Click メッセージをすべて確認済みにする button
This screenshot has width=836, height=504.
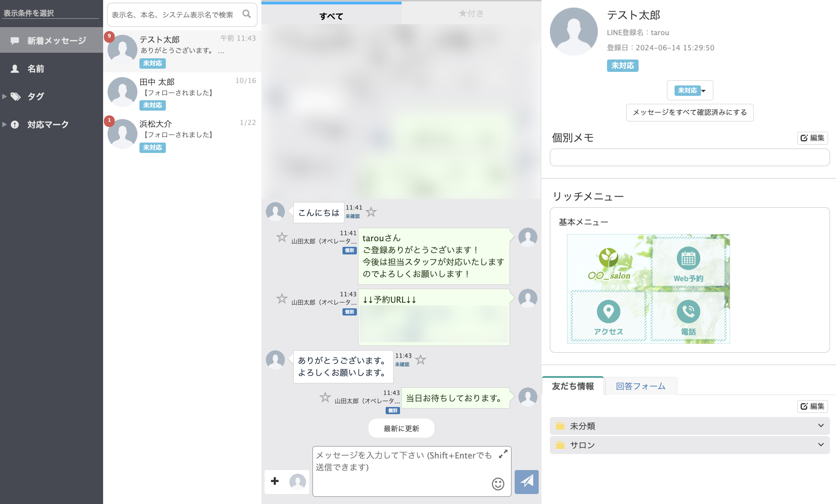pos(689,112)
